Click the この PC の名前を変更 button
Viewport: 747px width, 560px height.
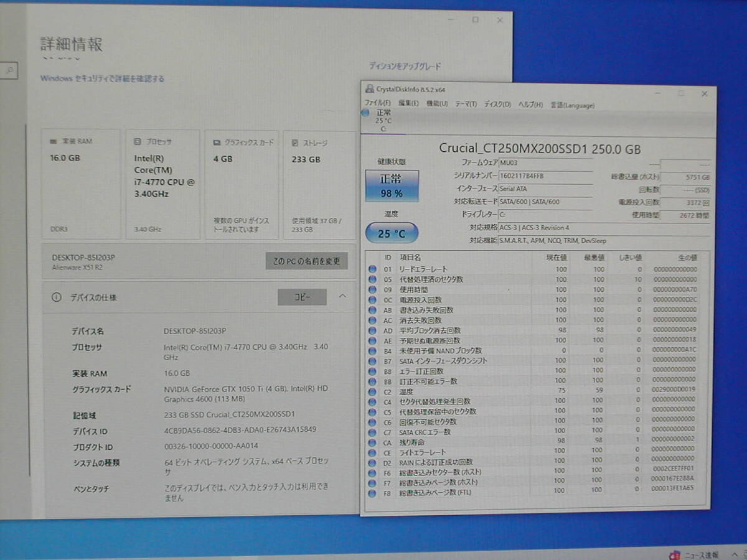coord(307,261)
